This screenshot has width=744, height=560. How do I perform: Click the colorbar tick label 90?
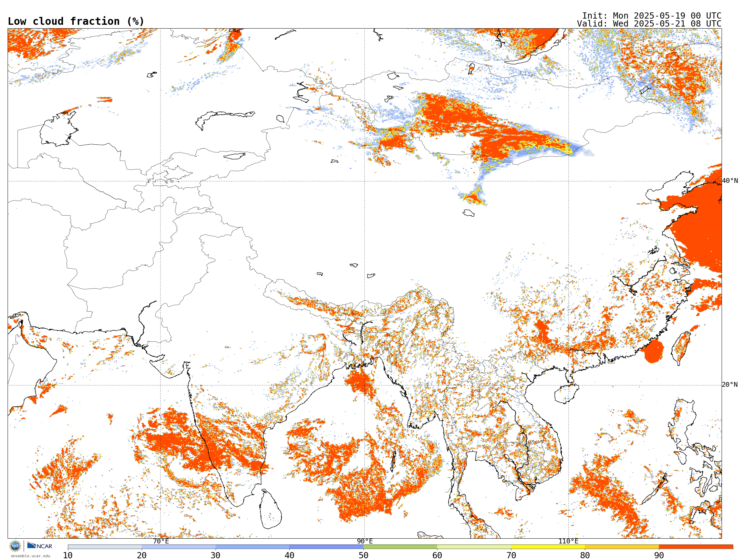point(659,556)
